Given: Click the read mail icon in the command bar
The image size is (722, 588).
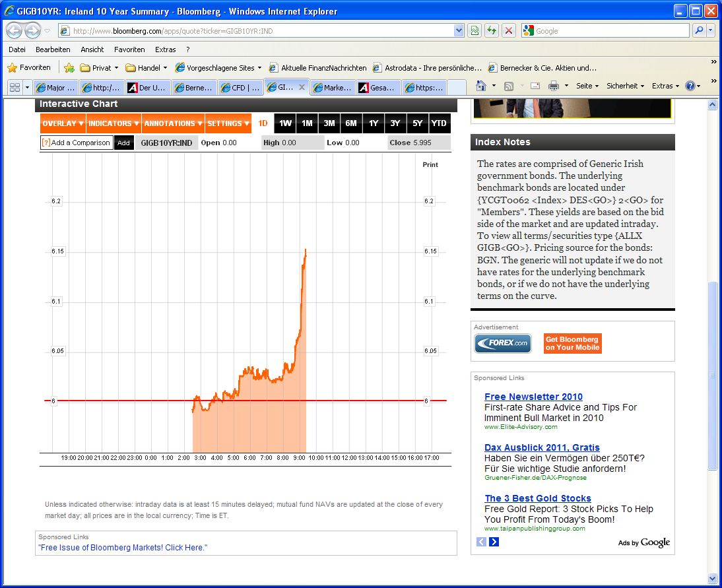Looking at the screenshot, I should click(x=535, y=86).
